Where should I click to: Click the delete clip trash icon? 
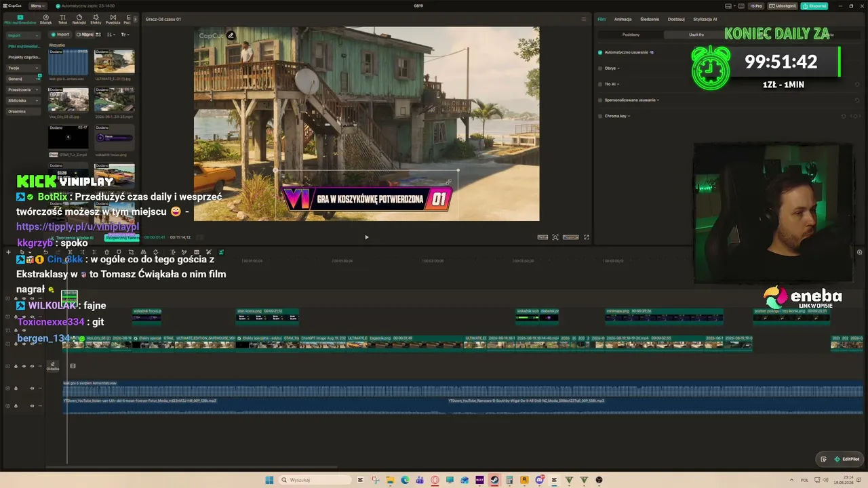coord(106,252)
